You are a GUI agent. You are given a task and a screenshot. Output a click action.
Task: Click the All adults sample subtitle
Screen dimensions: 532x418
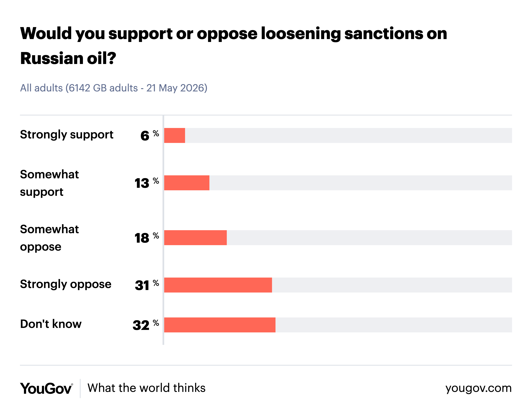coord(114,88)
